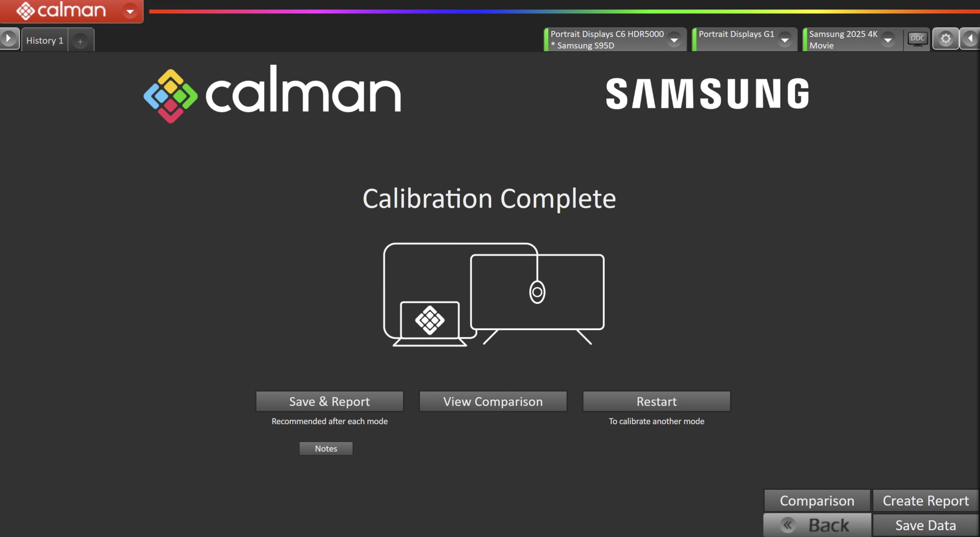Image resolution: width=980 pixels, height=537 pixels.
Task: Click the DDC monitor icon
Action: click(917, 39)
